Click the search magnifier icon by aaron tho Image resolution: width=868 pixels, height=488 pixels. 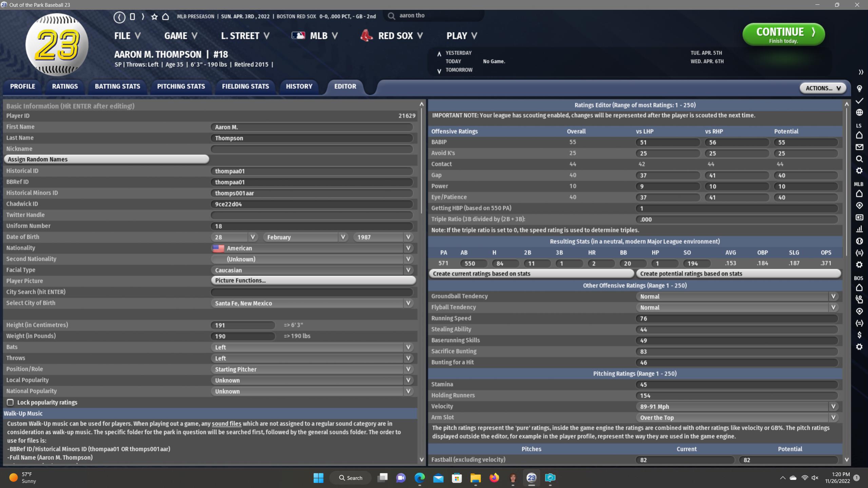click(391, 16)
